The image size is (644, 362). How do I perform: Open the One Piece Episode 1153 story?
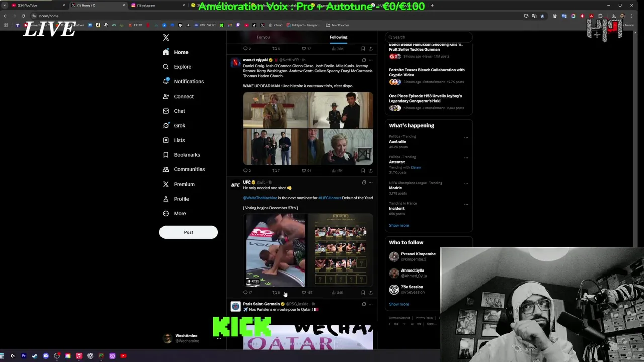tap(429, 102)
